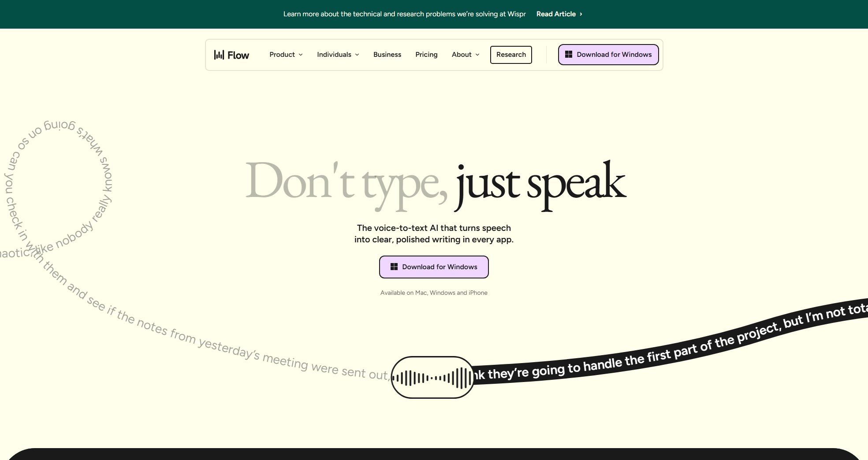Click the voice-to-text AI description paragraph
868x460 pixels.
point(434,234)
